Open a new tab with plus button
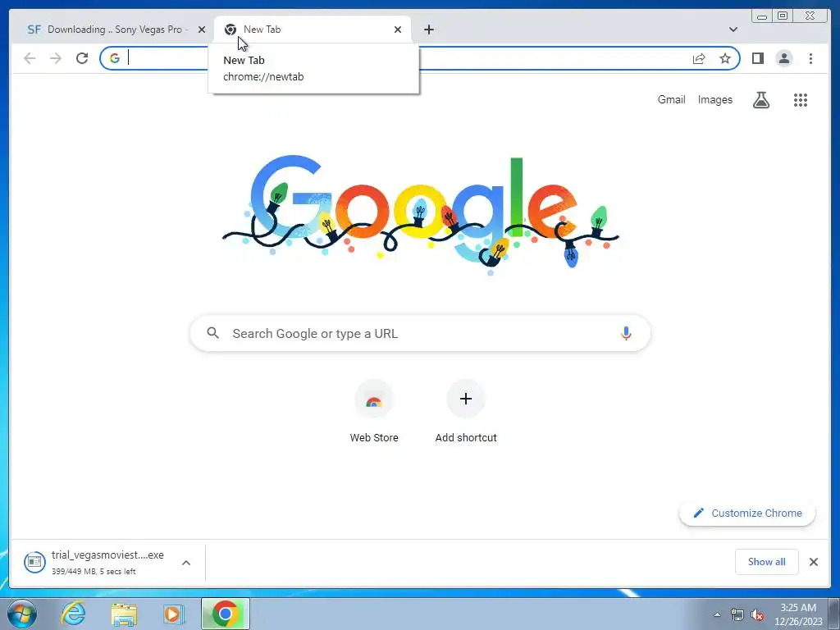Screen dimensions: 840x630 pyautogui.click(x=428, y=30)
